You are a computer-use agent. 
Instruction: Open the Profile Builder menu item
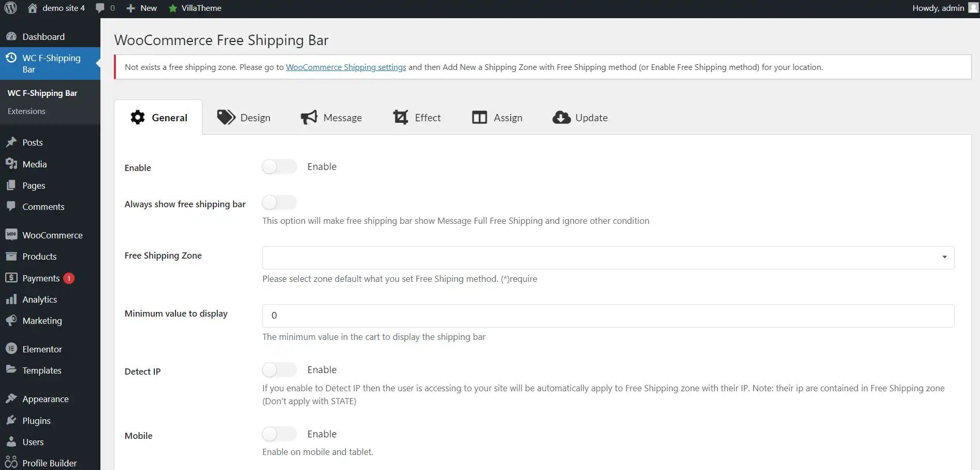click(x=50, y=462)
